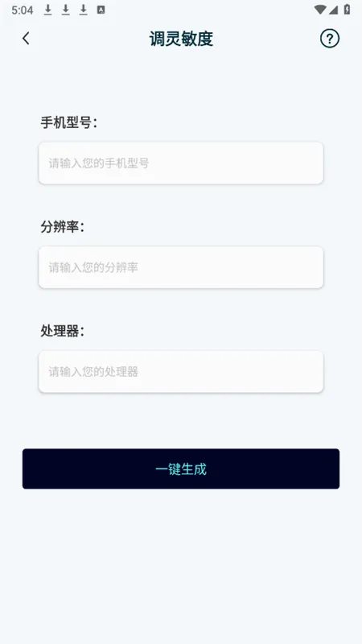Tap the battery status icon
The width and height of the screenshot is (362, 644).
point(348,10)
